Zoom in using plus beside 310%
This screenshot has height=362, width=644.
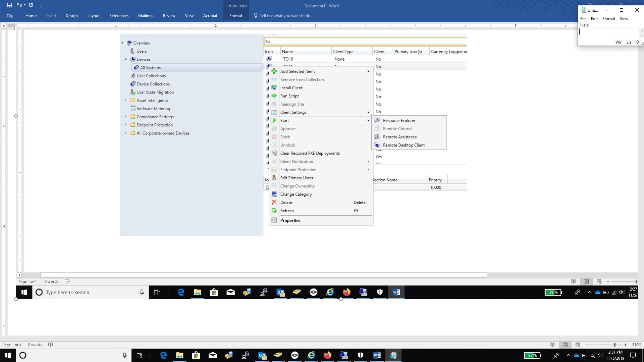[626, 345]
